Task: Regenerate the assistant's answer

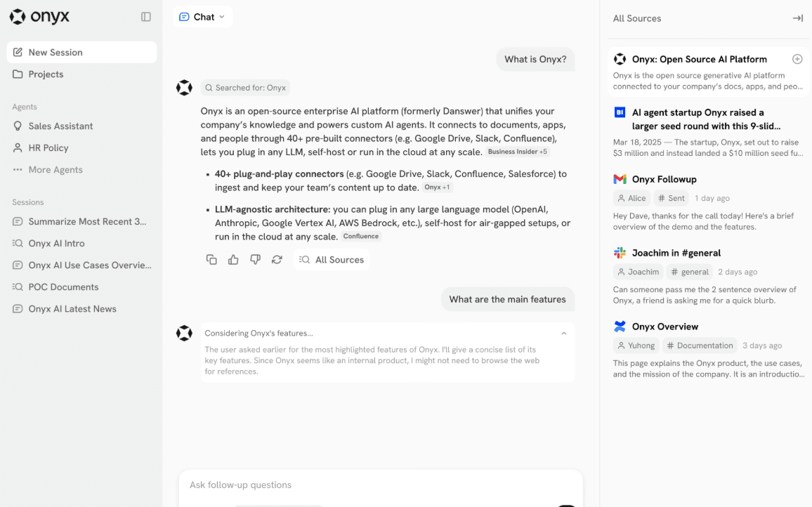Action: (277, 259)
